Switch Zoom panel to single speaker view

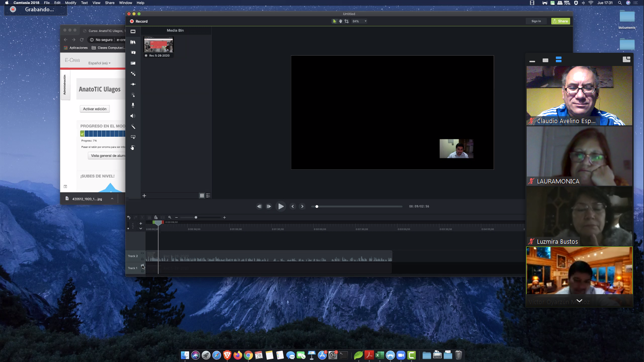tap(545, 60)
